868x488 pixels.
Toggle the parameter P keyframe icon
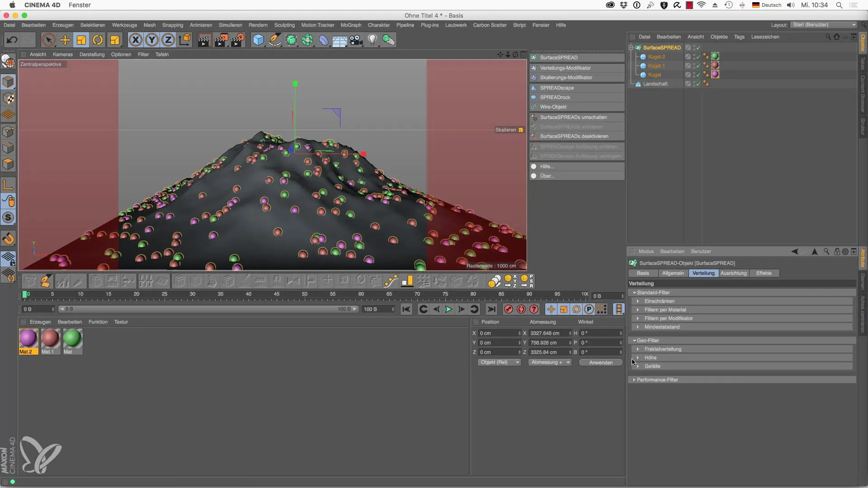pos(589,310)
